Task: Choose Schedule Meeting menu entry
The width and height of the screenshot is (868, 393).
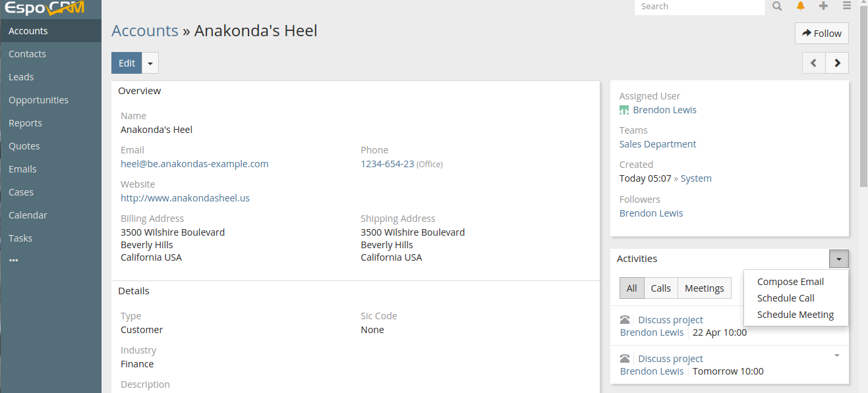Action: [795, 315]
